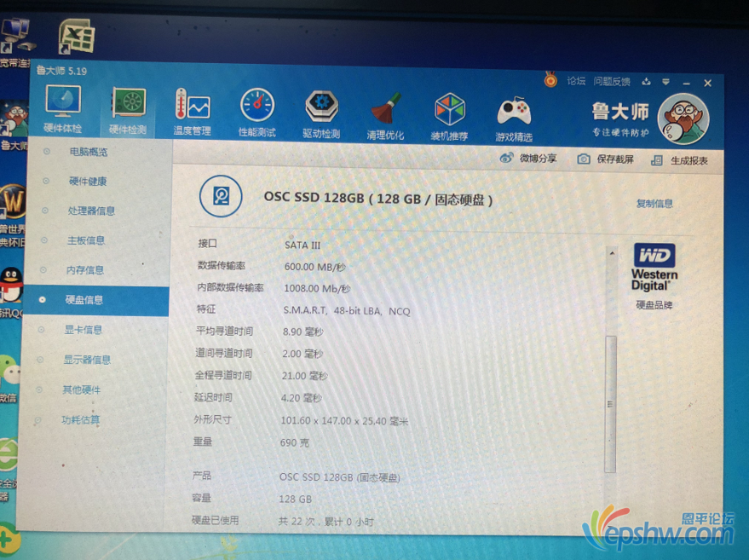Select 显示器信息 in the sidebar
Viewport: 749px width, 560px height.
point(87,360)
